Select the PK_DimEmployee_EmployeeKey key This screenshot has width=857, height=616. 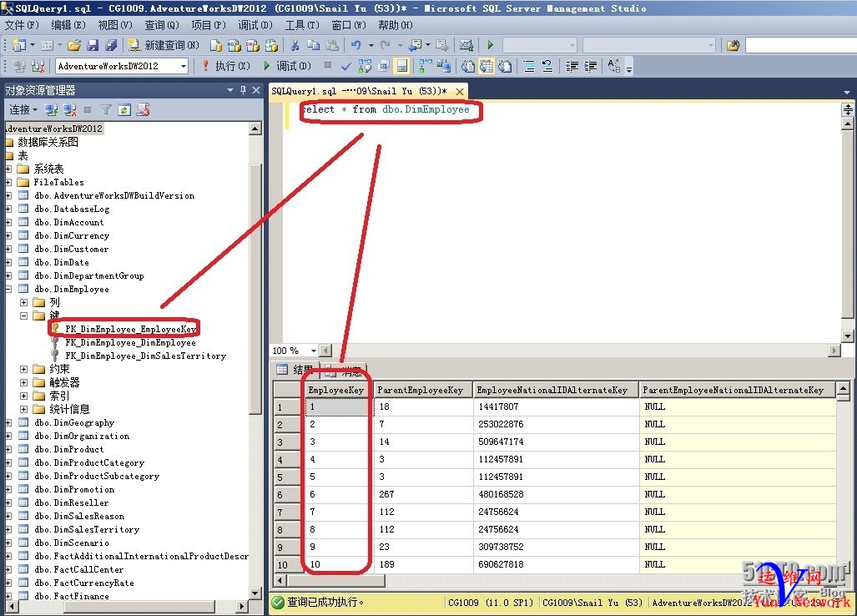tap(130, 329)
